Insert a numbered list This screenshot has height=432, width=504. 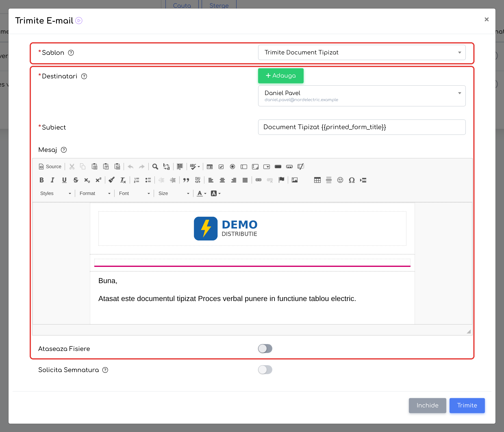pyautogui.click(x=137, y=180)
